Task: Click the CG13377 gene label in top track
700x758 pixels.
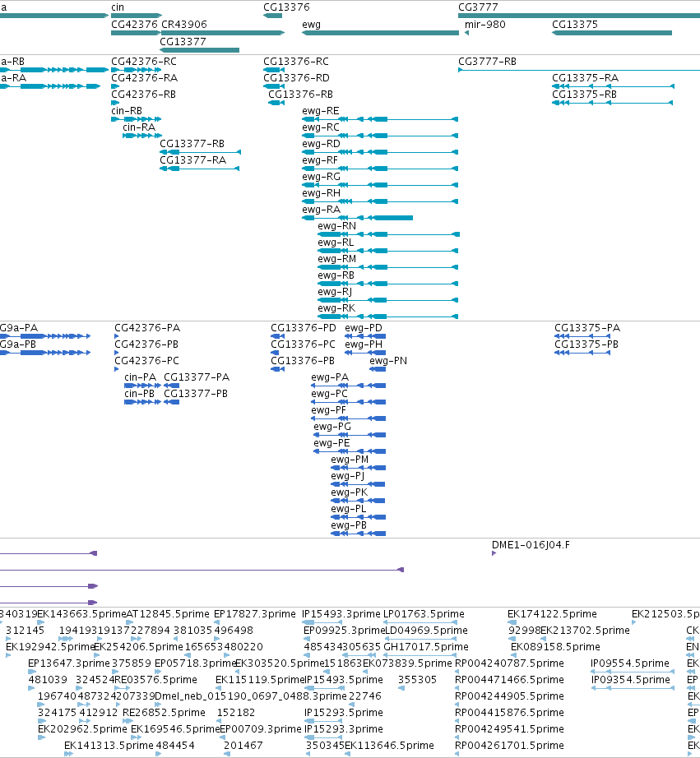Action: [183, 42]
